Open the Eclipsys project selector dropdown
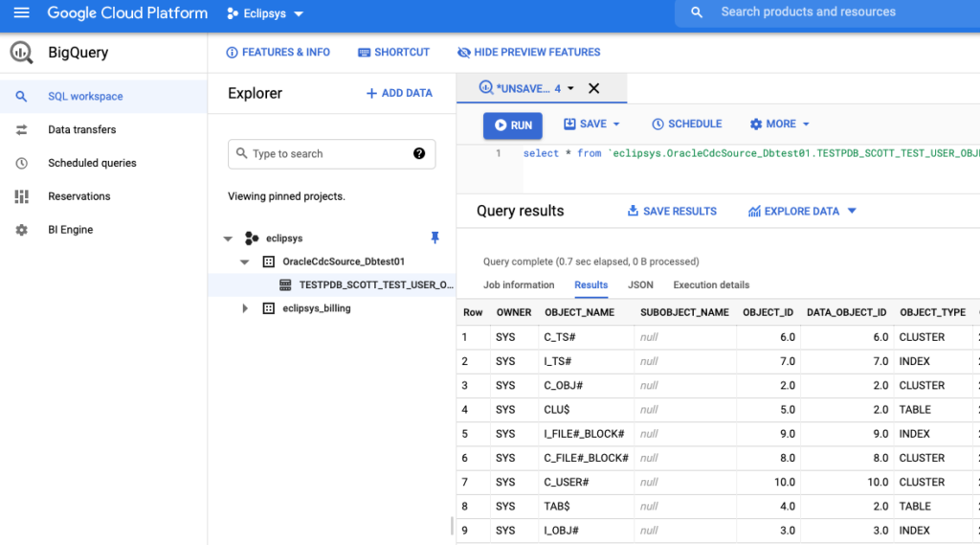This screenshot has width=980, height=545. 265,13
